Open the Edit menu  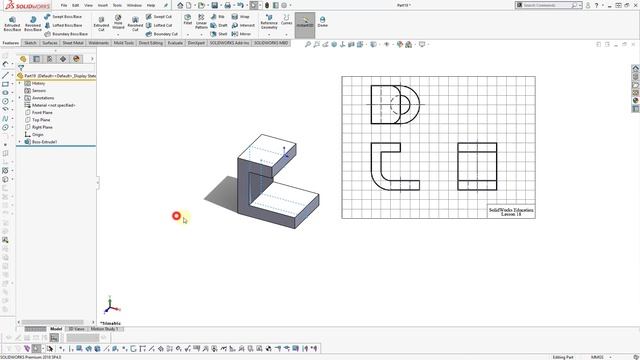click(x=76, y=5)
